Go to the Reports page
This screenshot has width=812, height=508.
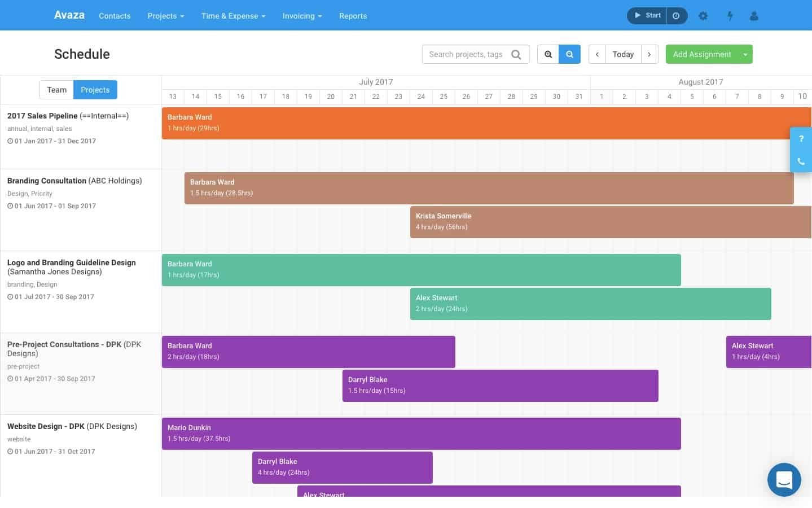click(353, 16)
